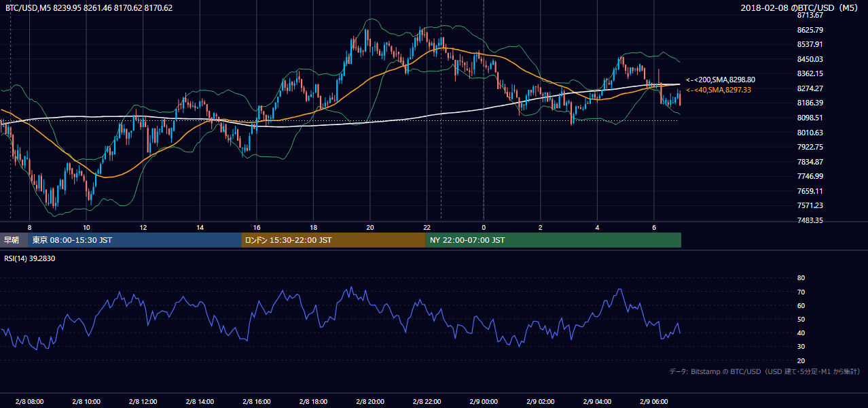Click the BTC/USD,M5 price header text
The width and height of the screenshot is (868, 408).
tap(88, 8)
